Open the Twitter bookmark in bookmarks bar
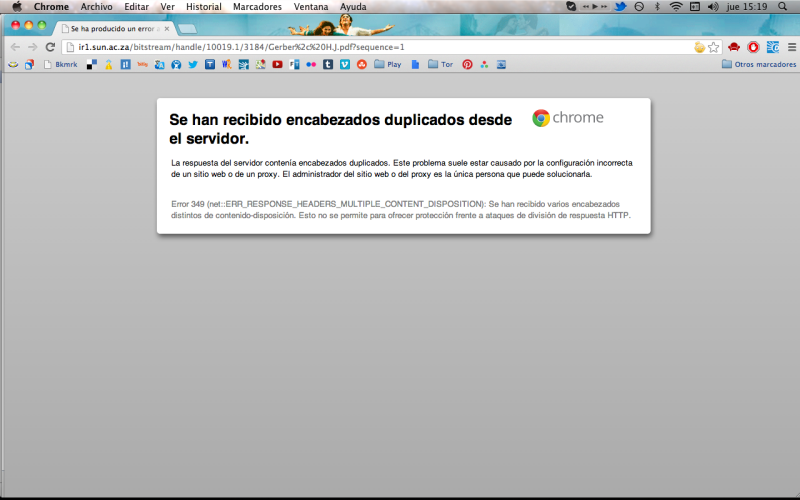The width and height of the screenshot is (800, 500). coord(193,64)
